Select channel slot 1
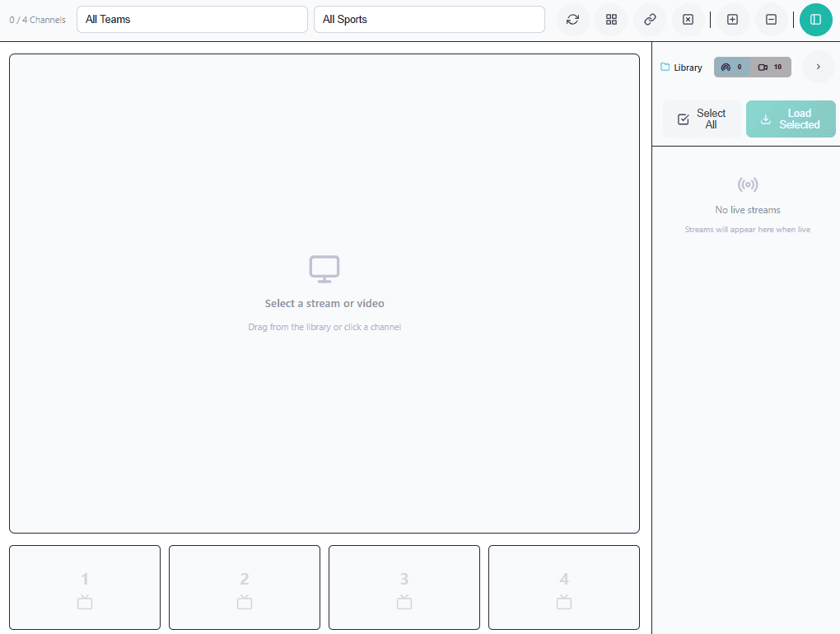The height and width of the screenshot is (634, 840). [85, 587]
